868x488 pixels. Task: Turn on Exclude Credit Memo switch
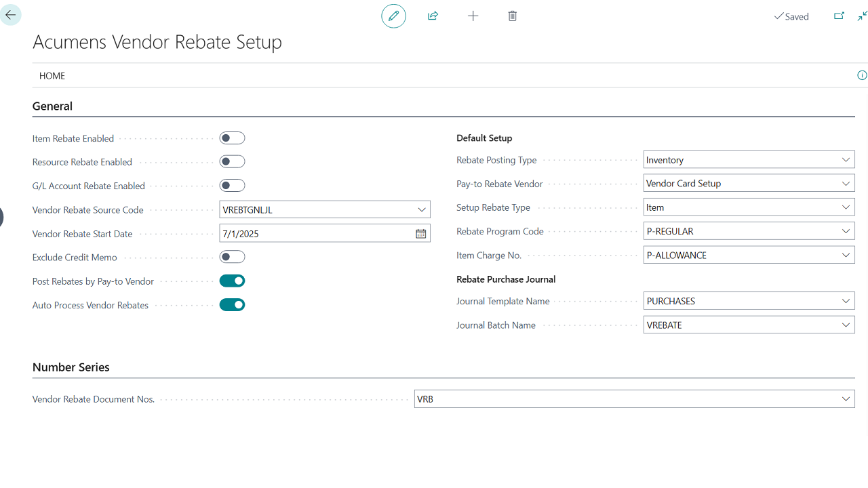232,258
